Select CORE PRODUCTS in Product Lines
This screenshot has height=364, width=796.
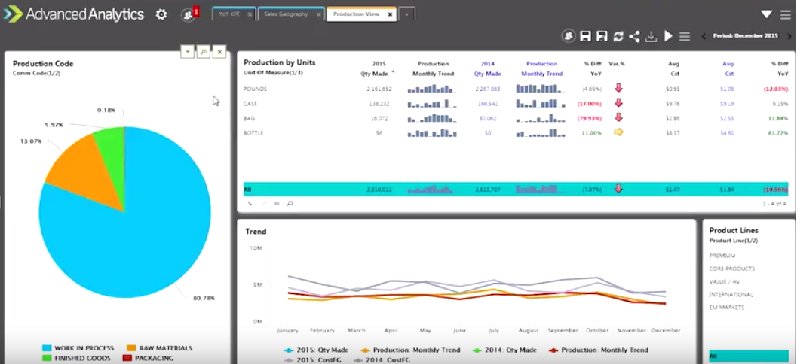click(732, 269)
